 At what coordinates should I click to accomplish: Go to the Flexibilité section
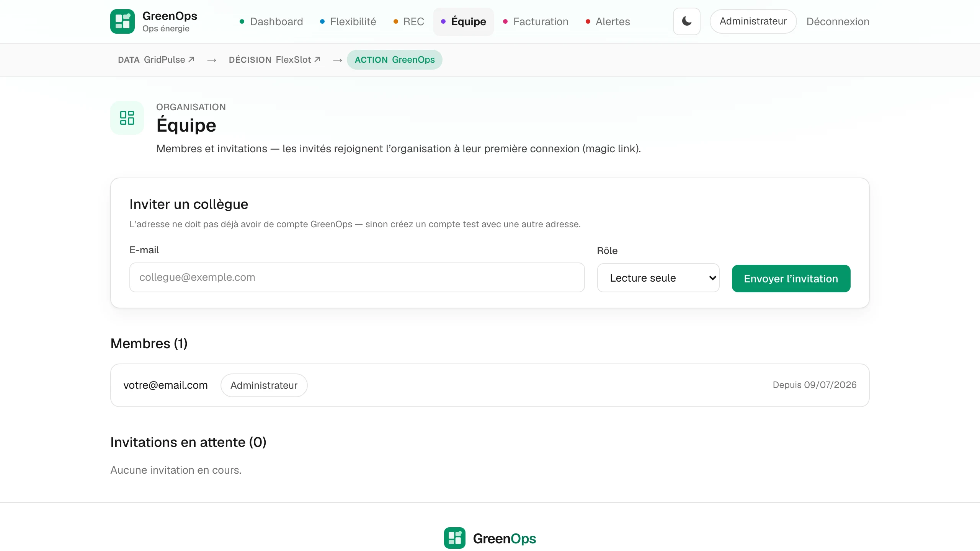(348, 21)
